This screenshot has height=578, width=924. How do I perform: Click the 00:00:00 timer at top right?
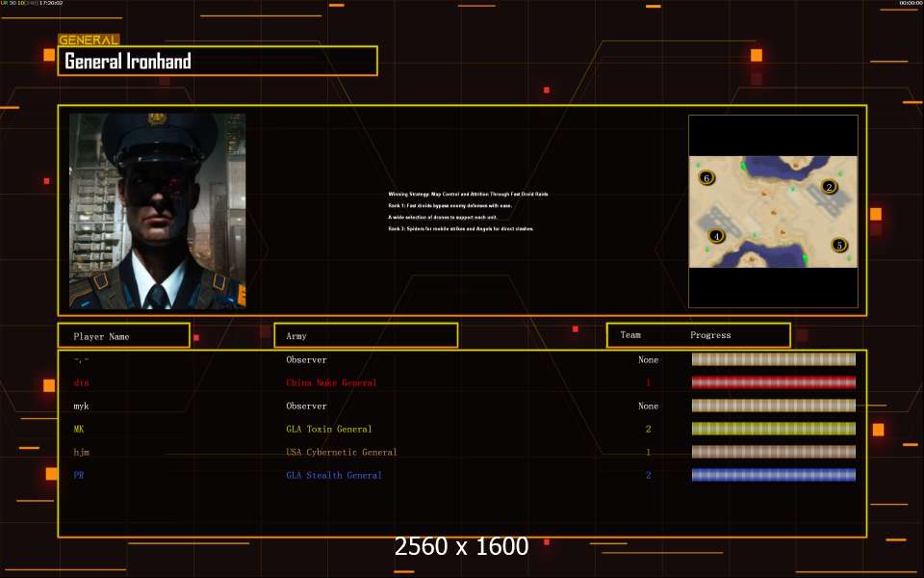(x=911, y=3)
